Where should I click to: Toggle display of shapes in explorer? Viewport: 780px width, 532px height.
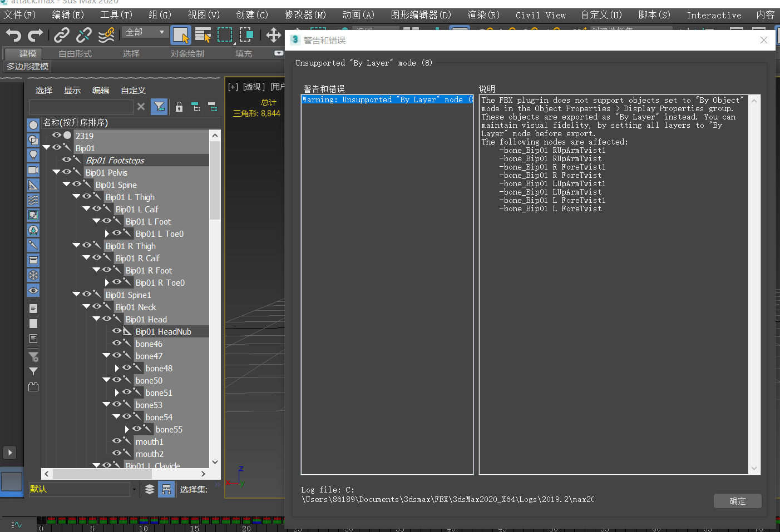pyautogui.click(x=33, y=140)
